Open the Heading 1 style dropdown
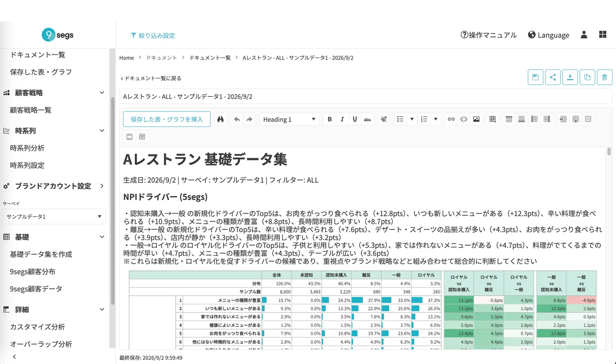The width and height of the screenshot is (616, 364). coord(289,119)
